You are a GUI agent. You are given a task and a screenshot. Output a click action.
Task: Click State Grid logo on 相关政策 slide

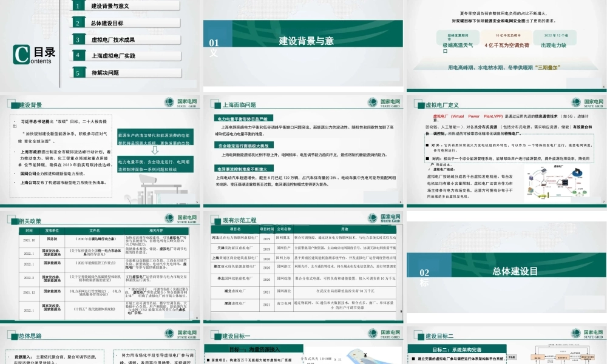click(181, 218)
